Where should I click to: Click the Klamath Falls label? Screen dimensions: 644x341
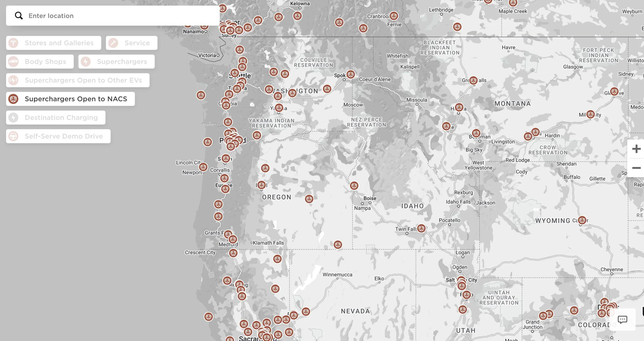pyautogui.click(x=268, y=243)
